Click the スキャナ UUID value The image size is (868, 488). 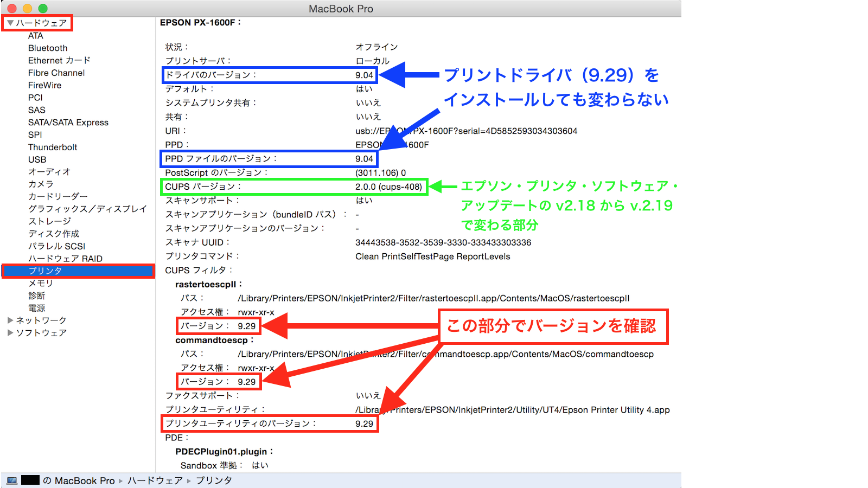tap(443, 243)
